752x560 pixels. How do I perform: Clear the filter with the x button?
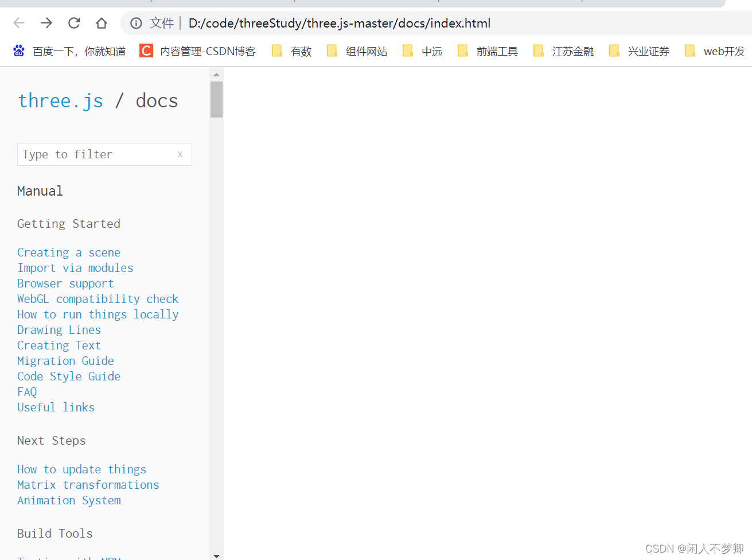click(x=180, y=154)
